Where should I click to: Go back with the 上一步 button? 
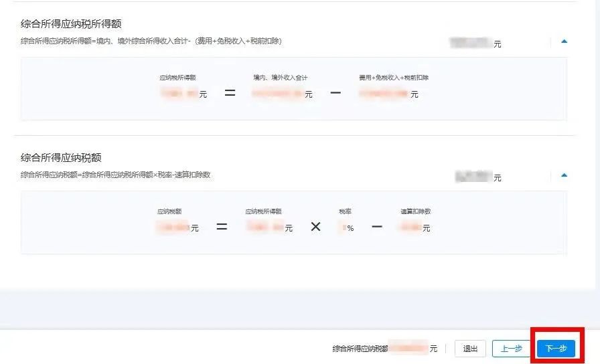click(x=511, y=349)
